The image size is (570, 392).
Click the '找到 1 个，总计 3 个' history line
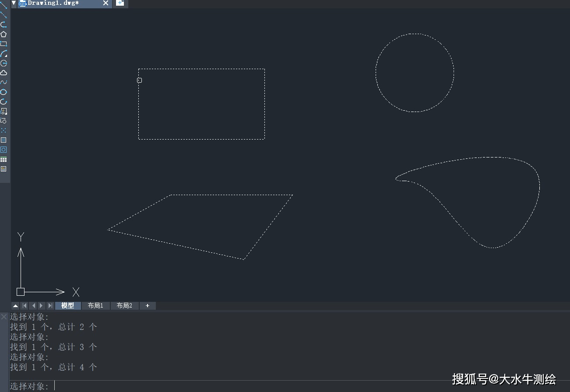(x=53, y=347)
